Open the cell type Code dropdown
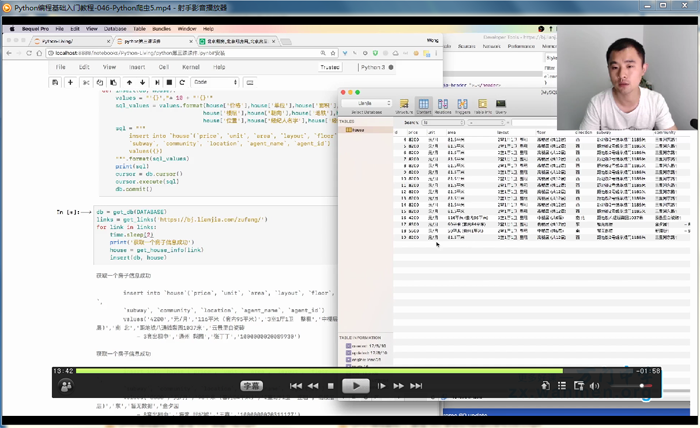Screen dimensions: 700x428 (215, 83)
